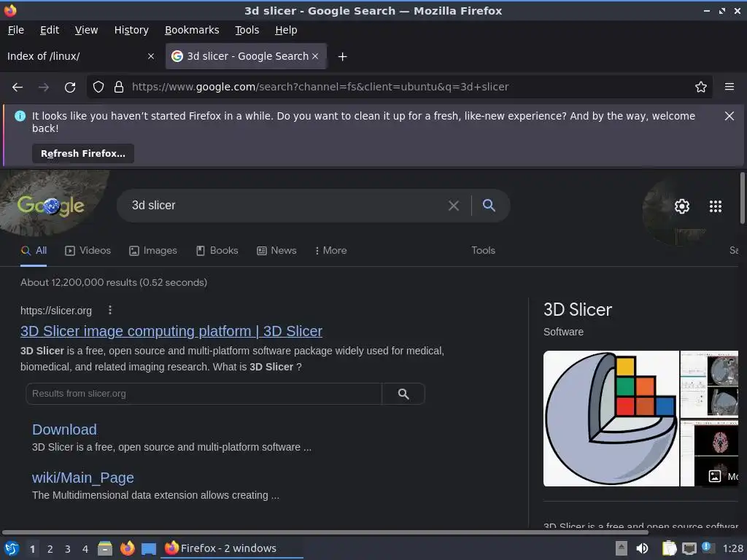Image resolution: width=747 pixels, height=560 pixels.
Task: Click the Google doodle logo
Action: point(50,205)
